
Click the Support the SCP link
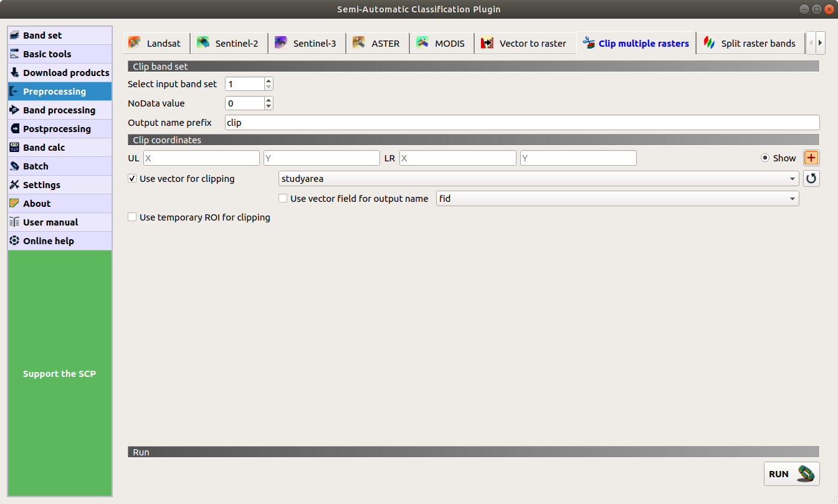tap(60, 374)
